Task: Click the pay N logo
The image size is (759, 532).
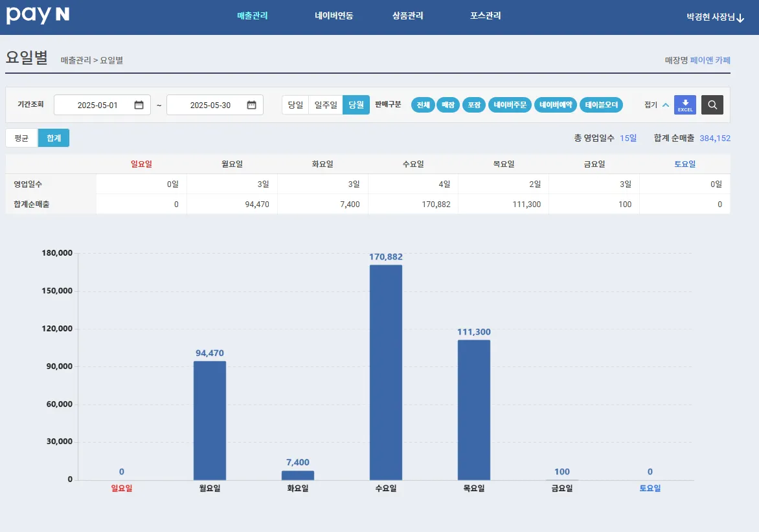Action: [x=38, y=16]
